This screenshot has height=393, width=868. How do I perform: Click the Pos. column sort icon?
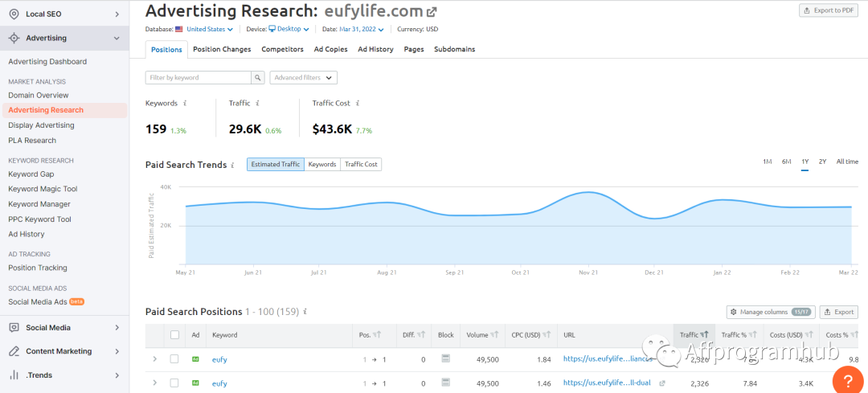click(x=377, y=335)
